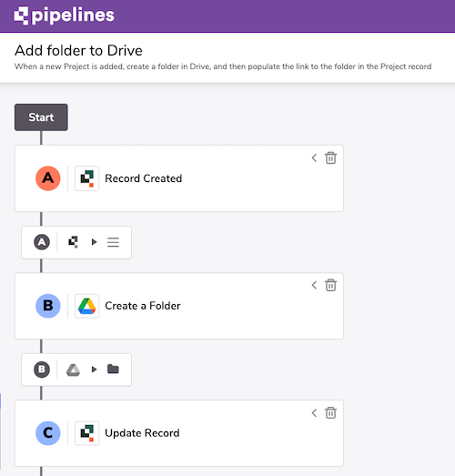Select the blue B step badge
The height and width of the screenshot is (476, 455).
[x=48, y=306]
